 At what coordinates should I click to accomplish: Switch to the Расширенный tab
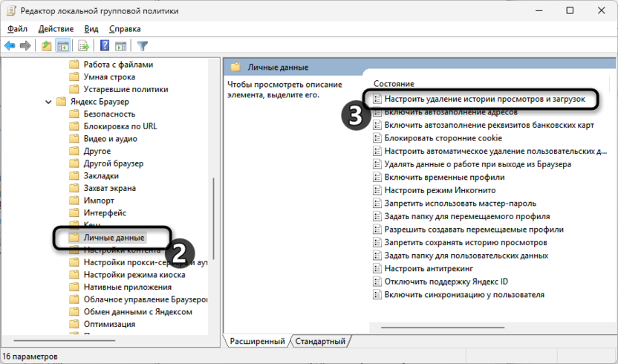[257, 341]
